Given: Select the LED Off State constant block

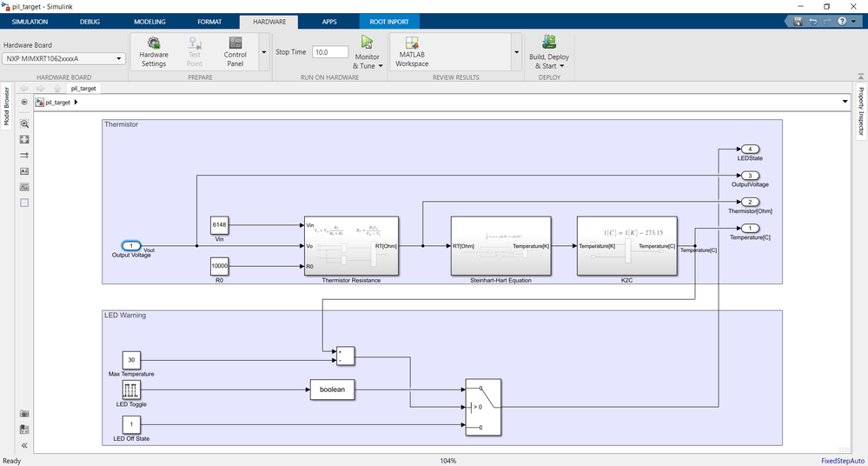Looking at the screenshot, I should pos(131,424).
